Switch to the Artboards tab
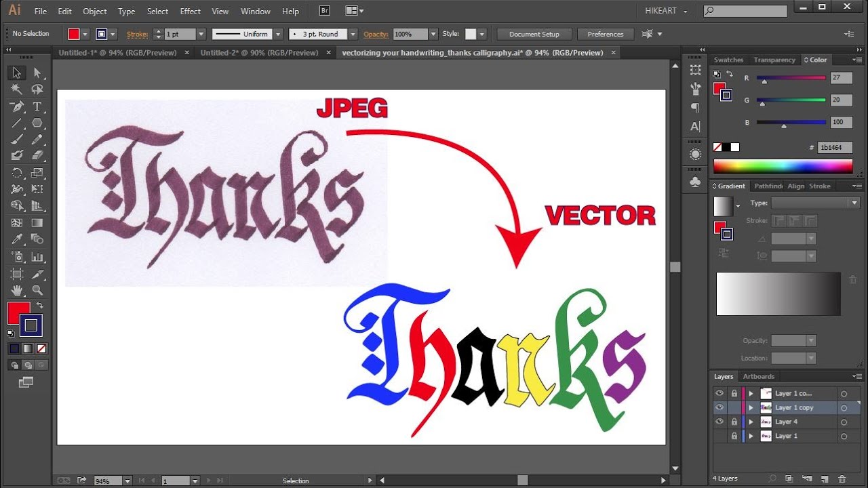 coord(758,377)
